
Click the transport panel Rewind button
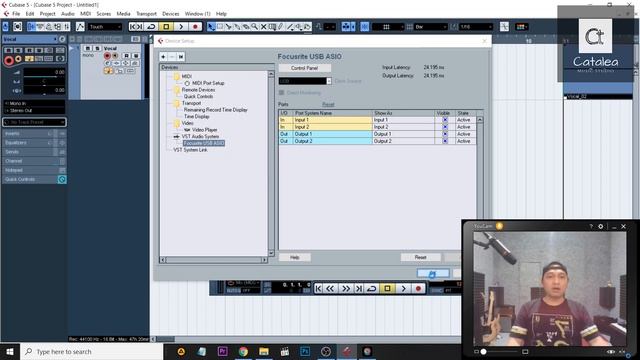click(330, 289)
